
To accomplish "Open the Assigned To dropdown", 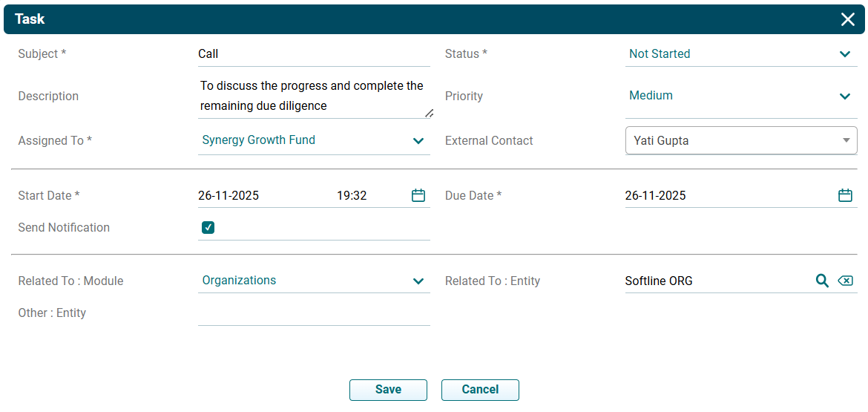I will pos(418,140).
